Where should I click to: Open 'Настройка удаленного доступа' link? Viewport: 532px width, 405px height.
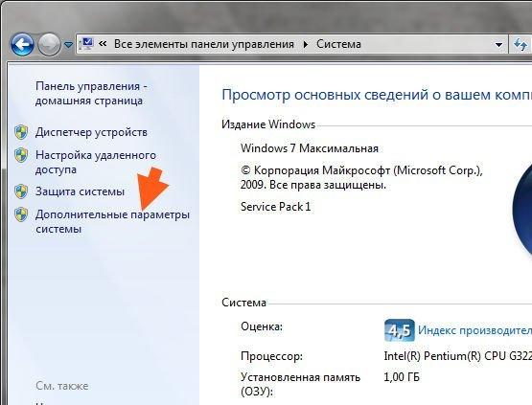tap(96, 162)
